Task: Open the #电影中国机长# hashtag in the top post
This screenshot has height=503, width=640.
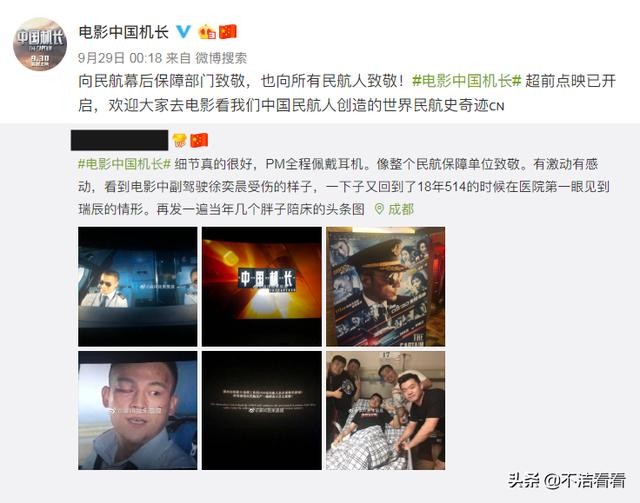Action: [x=467, y=81]
